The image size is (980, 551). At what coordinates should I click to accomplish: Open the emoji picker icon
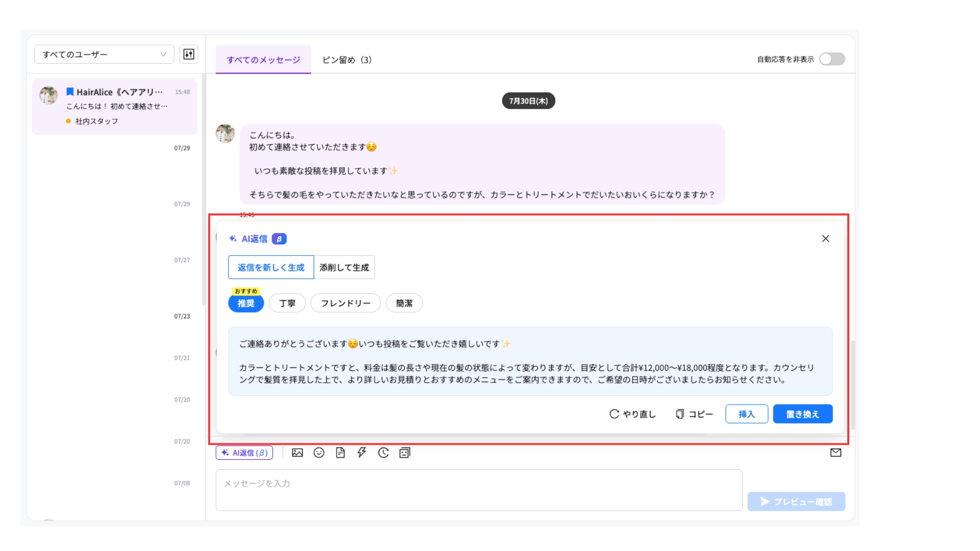coord(319,453)
